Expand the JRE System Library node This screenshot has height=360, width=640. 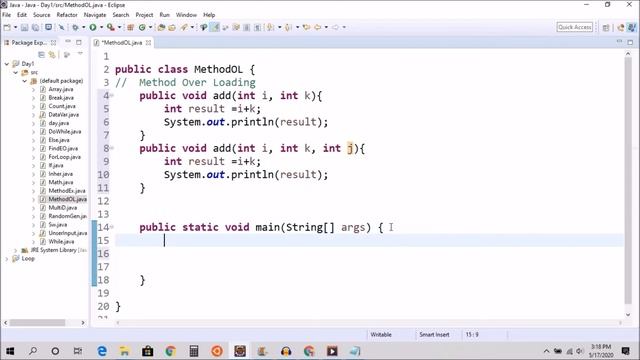pos(16,250)
